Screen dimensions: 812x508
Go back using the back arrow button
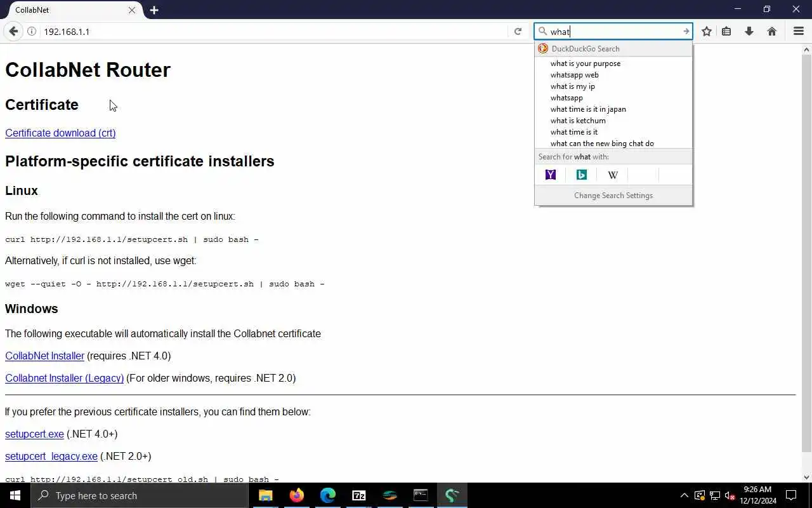(13, 31)
